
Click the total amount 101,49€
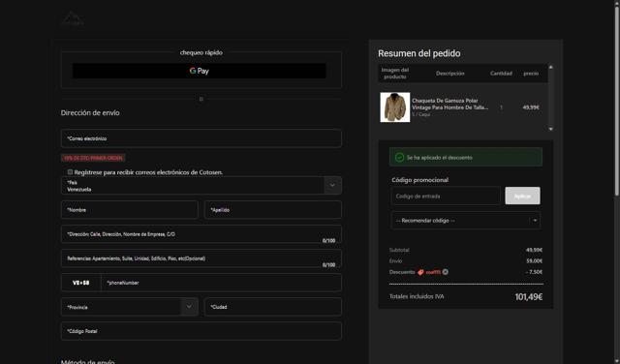coord(528,297)
